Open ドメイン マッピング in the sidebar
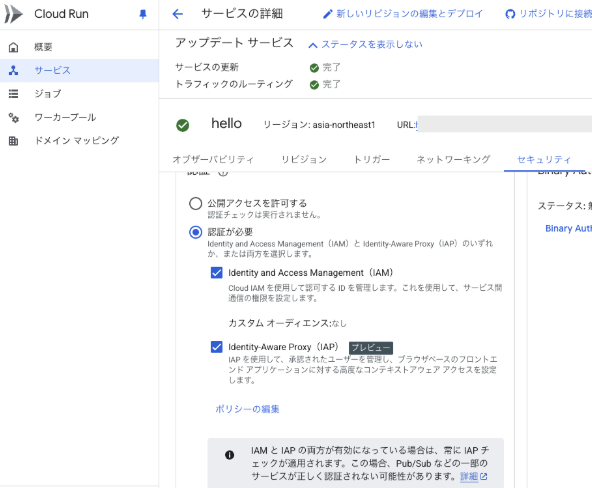This screenshot has height=488, width=592. click(79, 141)
